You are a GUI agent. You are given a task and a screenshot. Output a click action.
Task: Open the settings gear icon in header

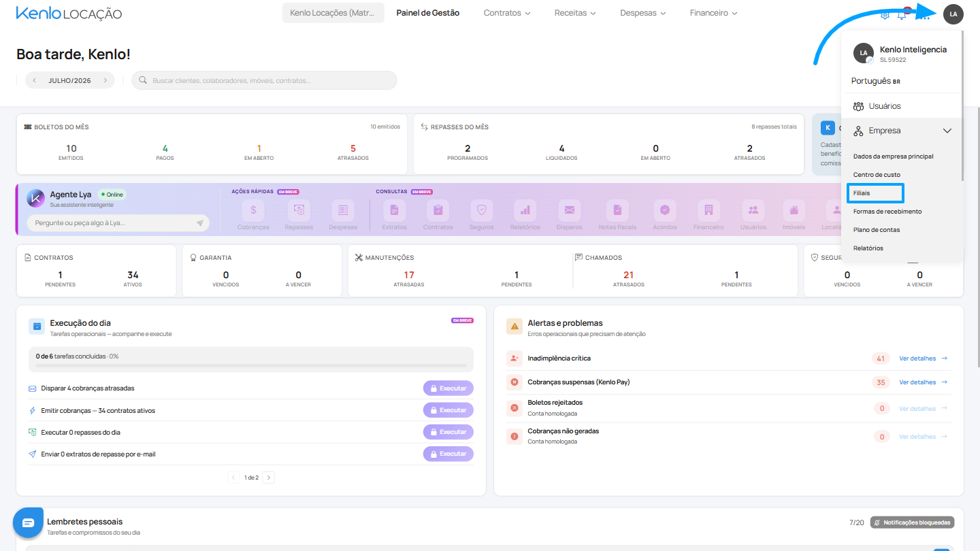(885, 14)
